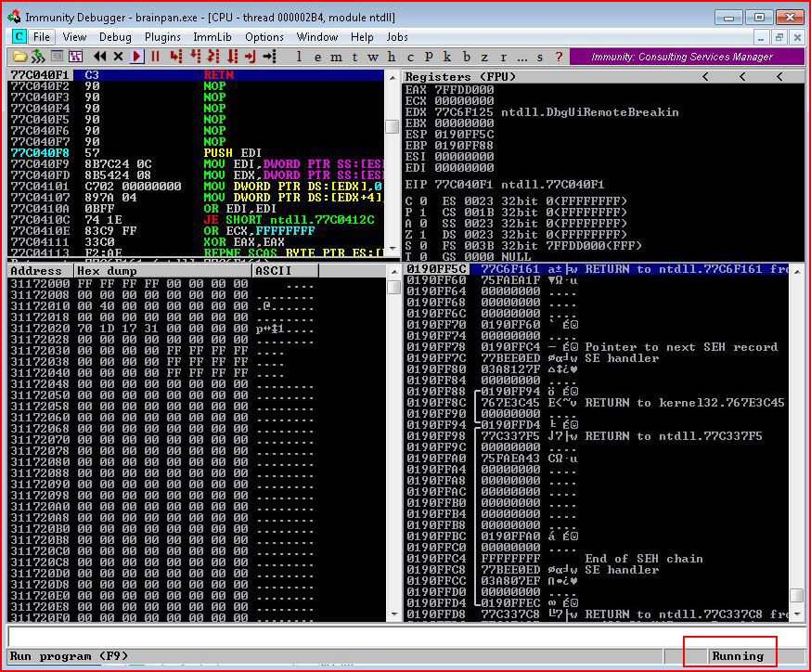The height and width of the screenshot is (672, 811).
Task: Select PUSH EDI line at 77C040F8
Action: coord(197,153)
